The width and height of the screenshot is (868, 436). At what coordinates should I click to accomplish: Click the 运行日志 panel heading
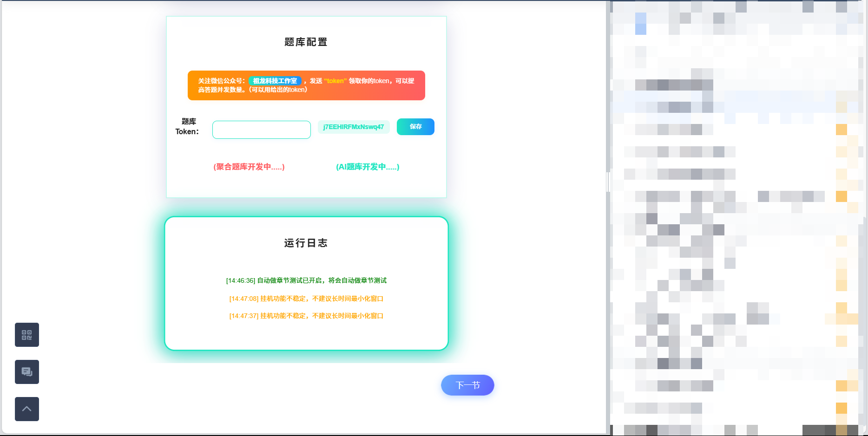tap(306, 243)
